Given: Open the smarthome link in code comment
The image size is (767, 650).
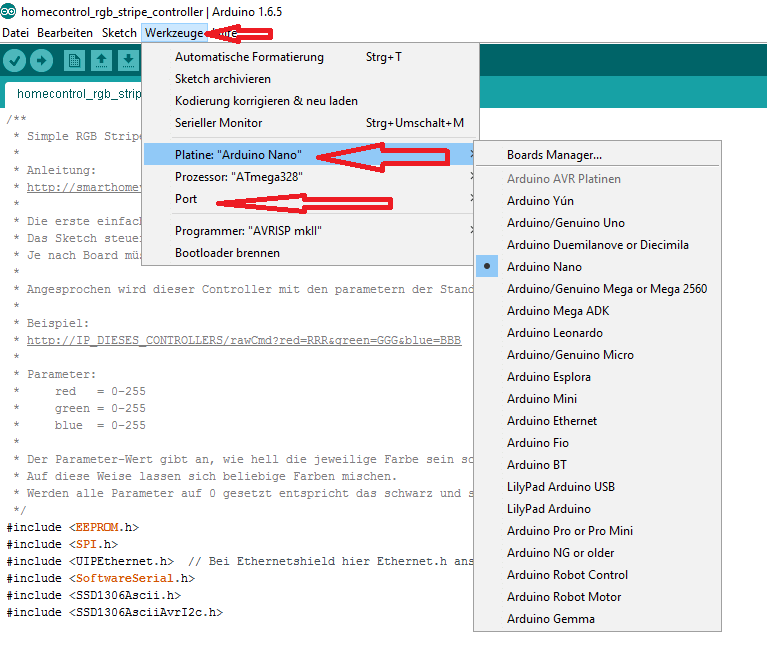Looking at the screenshot, I should [84, 187].
